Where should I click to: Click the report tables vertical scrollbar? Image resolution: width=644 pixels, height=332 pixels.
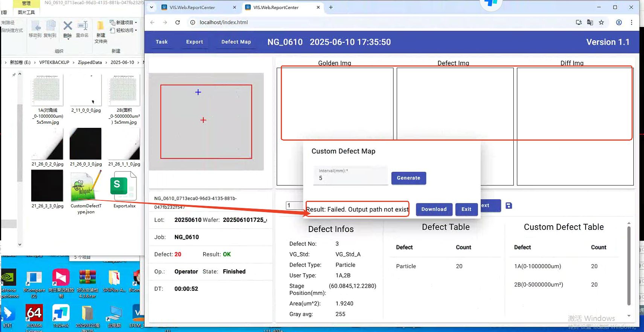[629, 265]
